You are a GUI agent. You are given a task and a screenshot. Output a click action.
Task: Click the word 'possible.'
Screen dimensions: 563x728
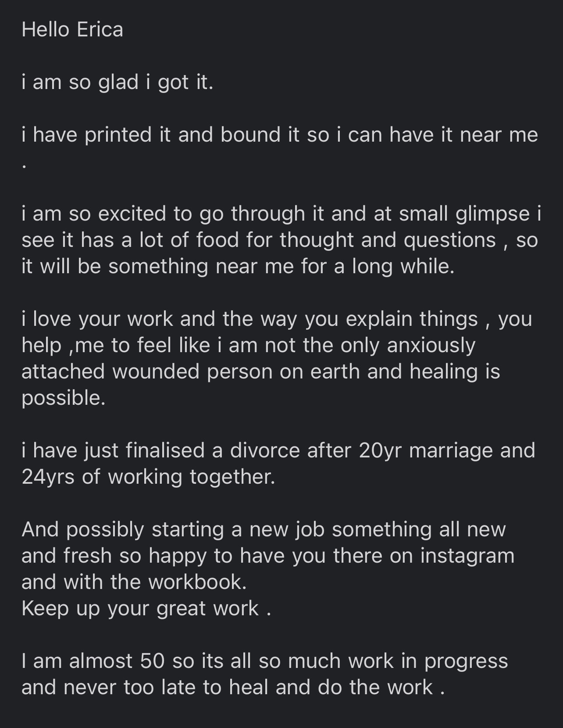(64, 398)
